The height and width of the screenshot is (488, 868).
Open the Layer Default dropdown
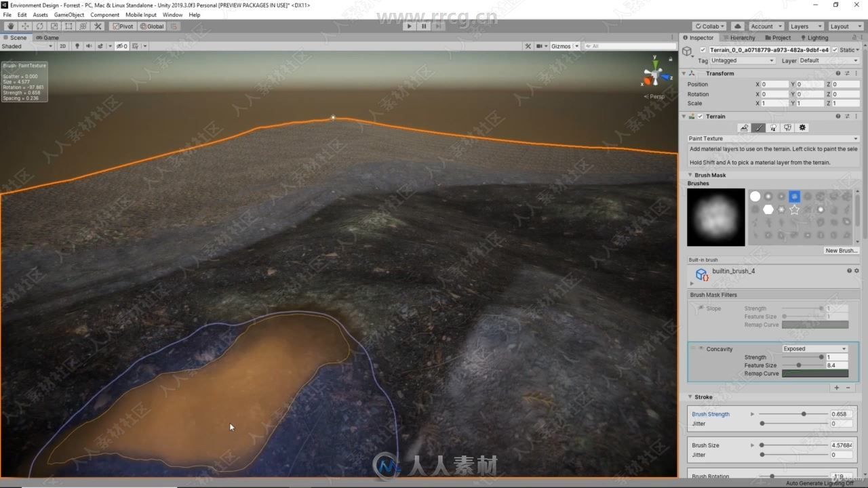[x=829, y=60]
